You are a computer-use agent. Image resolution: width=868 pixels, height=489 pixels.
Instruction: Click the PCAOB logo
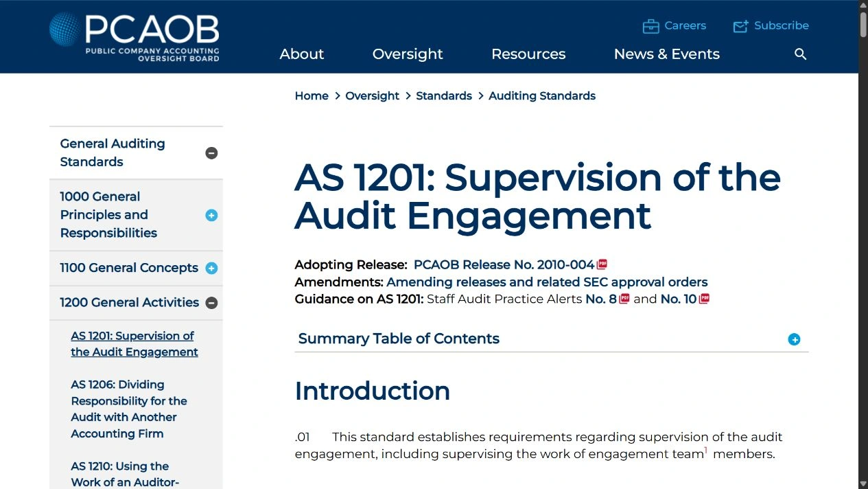coord(134,37)
